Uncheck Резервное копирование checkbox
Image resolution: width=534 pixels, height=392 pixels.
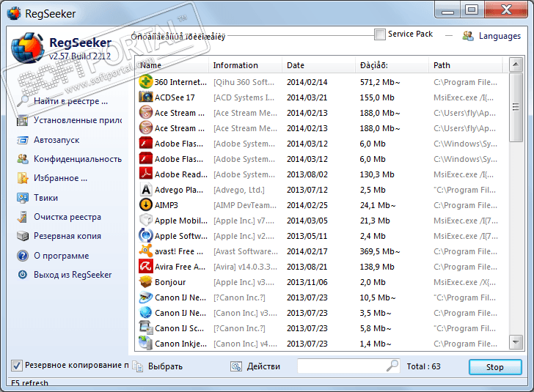[17, 366]
